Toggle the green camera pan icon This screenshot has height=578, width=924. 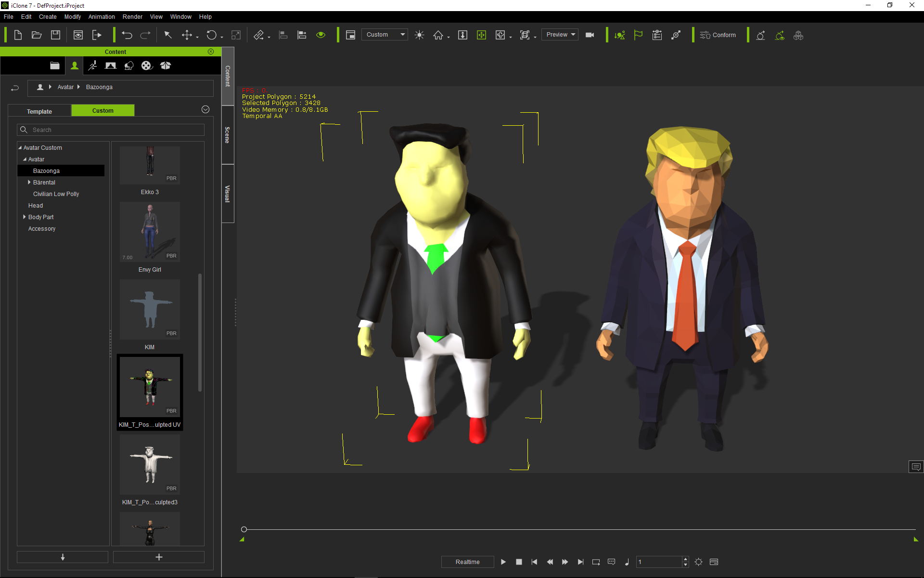click(x=481, y=35)
